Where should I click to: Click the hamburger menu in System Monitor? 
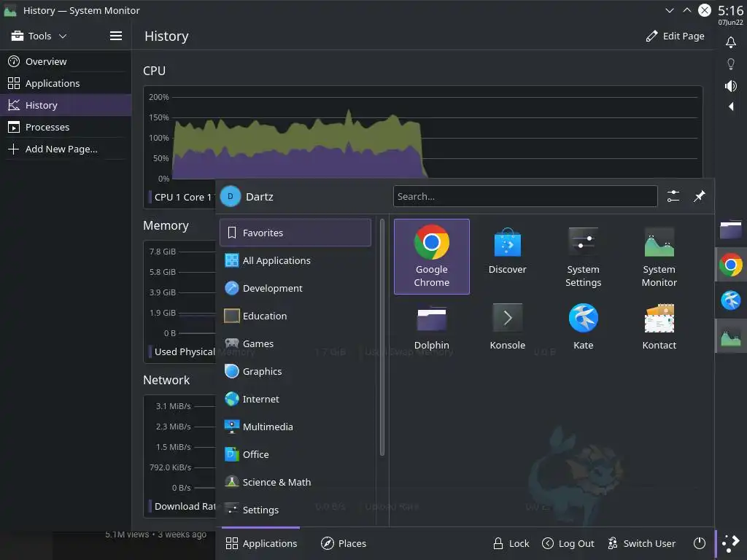coord(116,36)
